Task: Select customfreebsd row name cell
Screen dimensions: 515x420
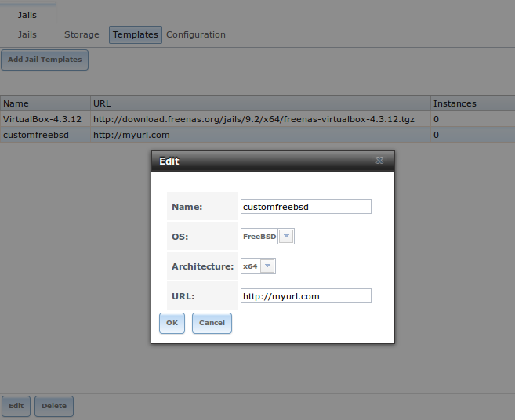Action: click(x=45, y=135)
